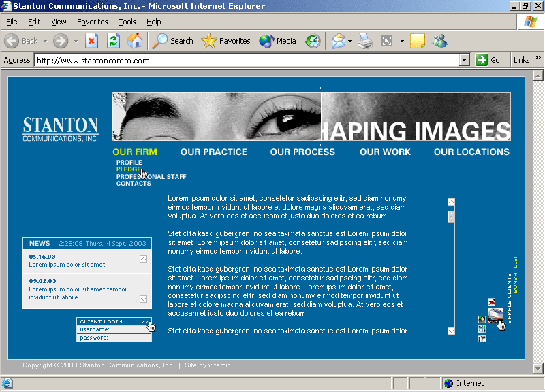Click the Professional Staff submenu link
The height and width of the screenshot is (392, 545).
(151, 177)
